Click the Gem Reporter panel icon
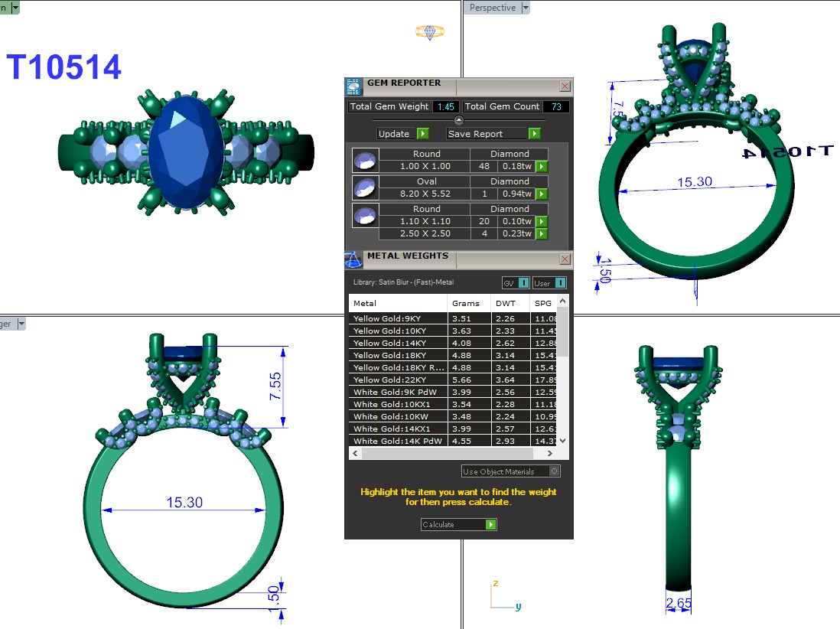The width and height of the screenshot is (840, 629). (x=353, y=86)
